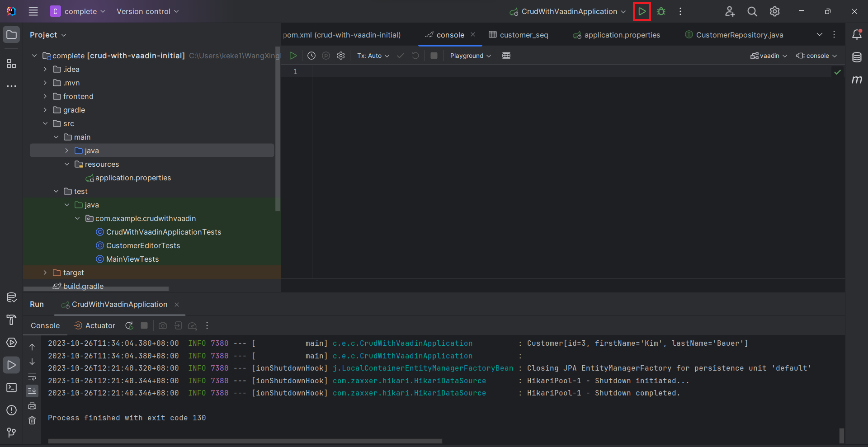Switch to the application.properties tab
This screenshot has width=868, height=447.
622,35
